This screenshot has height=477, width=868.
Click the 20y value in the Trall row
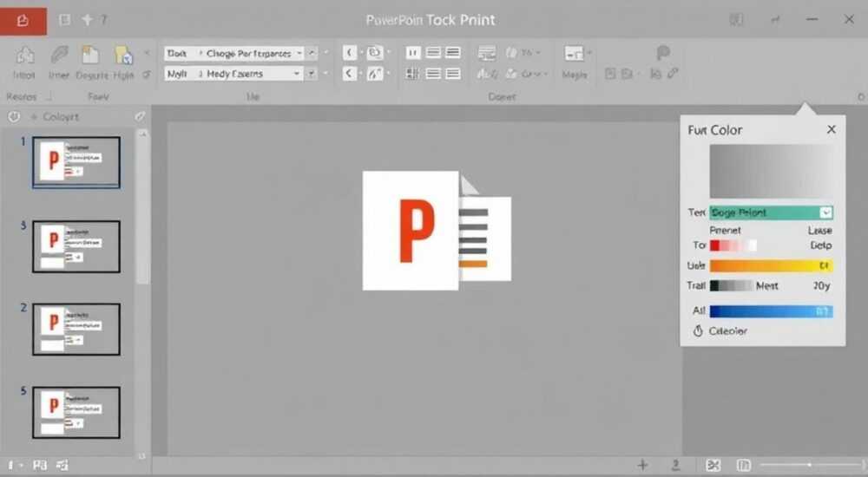[821, 285]
